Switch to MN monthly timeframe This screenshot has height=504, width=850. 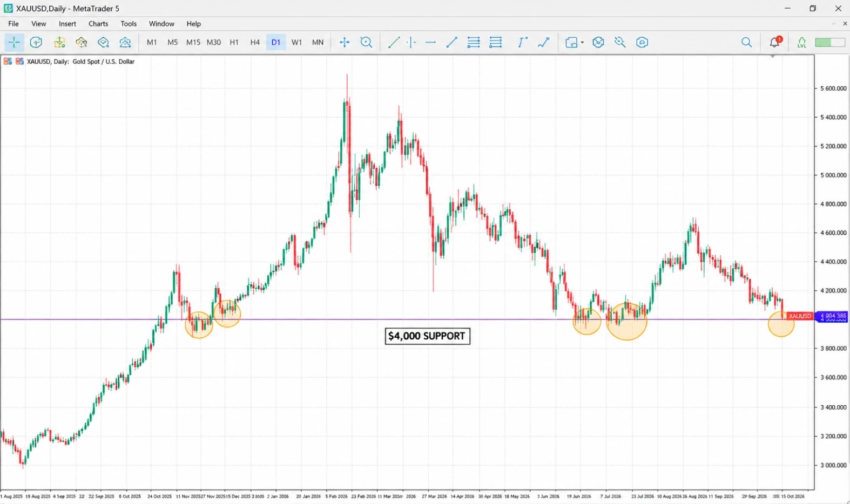click(x=318, y=42)
